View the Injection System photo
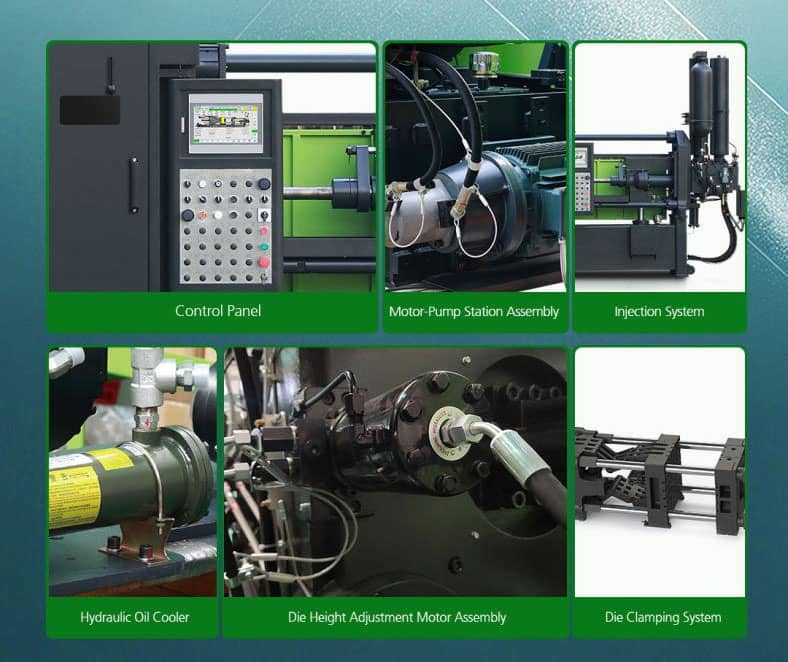The height and width of the screenshot is (662, 788). pyautogui.click(x=660, y=167)
